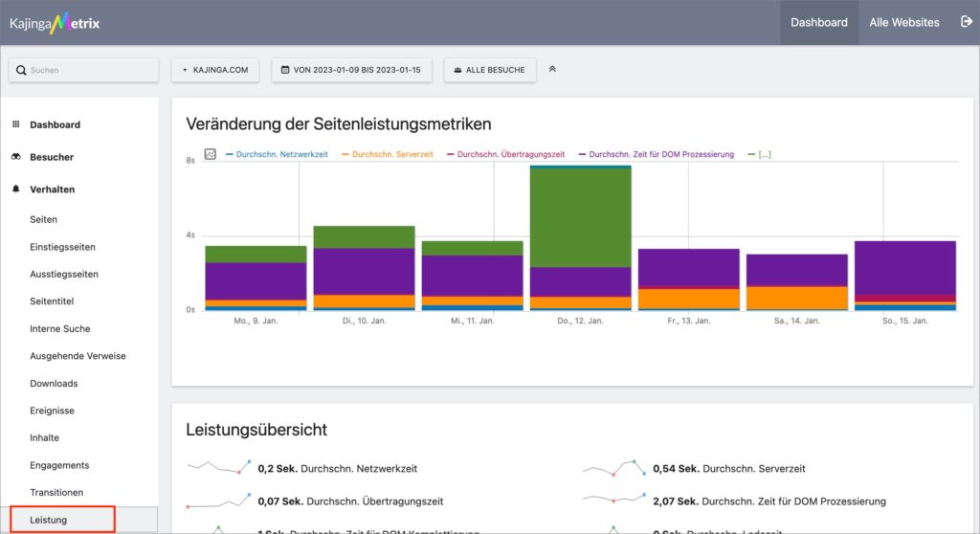Collapse the filter bar with double chevron

tap(552, 70)
